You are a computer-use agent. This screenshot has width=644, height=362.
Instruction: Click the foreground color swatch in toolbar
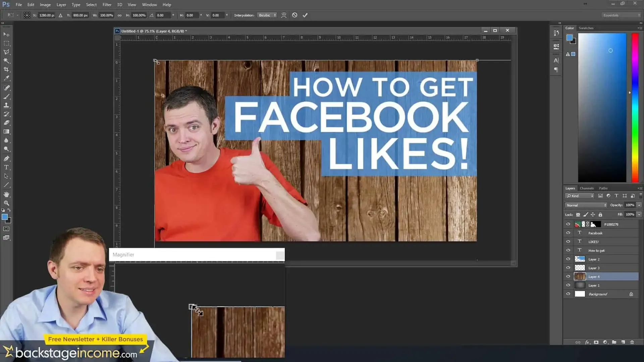[5, 217]
